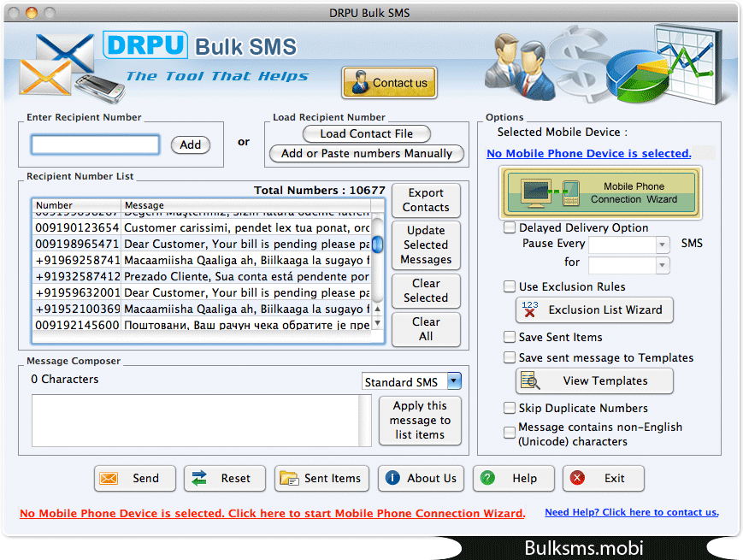Select row with number 009192145600
Viewport: 743px width, 560px height.
coord(202,325)
